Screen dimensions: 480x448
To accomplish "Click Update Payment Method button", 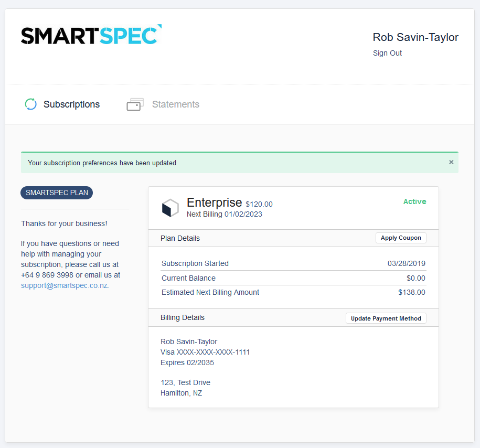I will coord(386,318).
